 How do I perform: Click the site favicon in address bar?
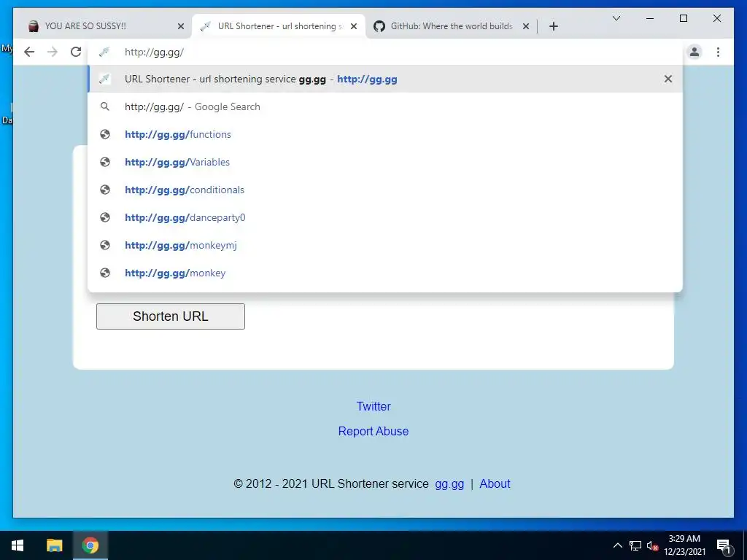104,52
